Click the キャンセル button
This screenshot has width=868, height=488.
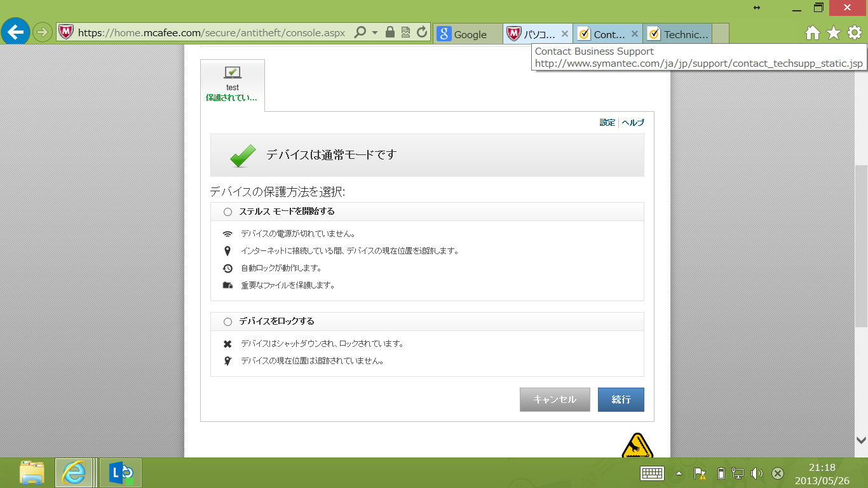tap(555, 400)
